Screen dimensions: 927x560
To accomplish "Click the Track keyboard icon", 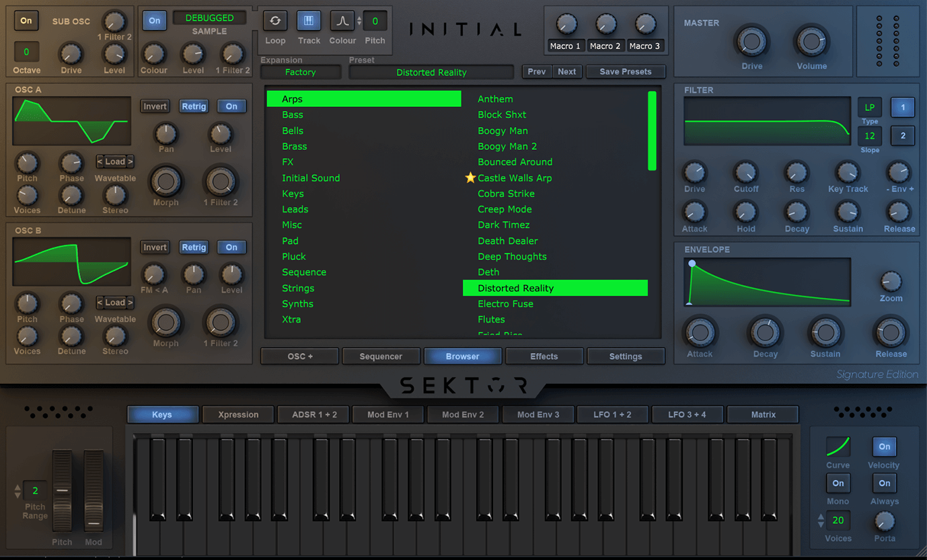I will (x=309, y=20).
